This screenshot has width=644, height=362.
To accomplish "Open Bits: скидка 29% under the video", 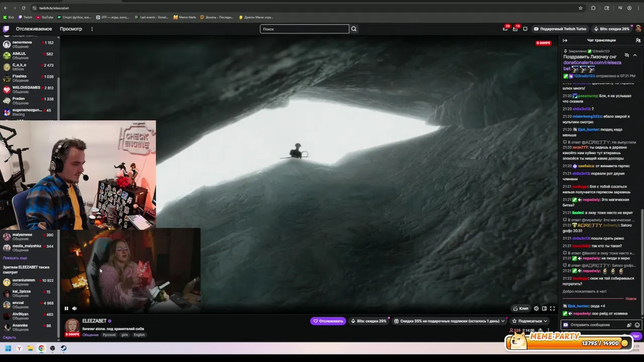I will click(369, 321).
